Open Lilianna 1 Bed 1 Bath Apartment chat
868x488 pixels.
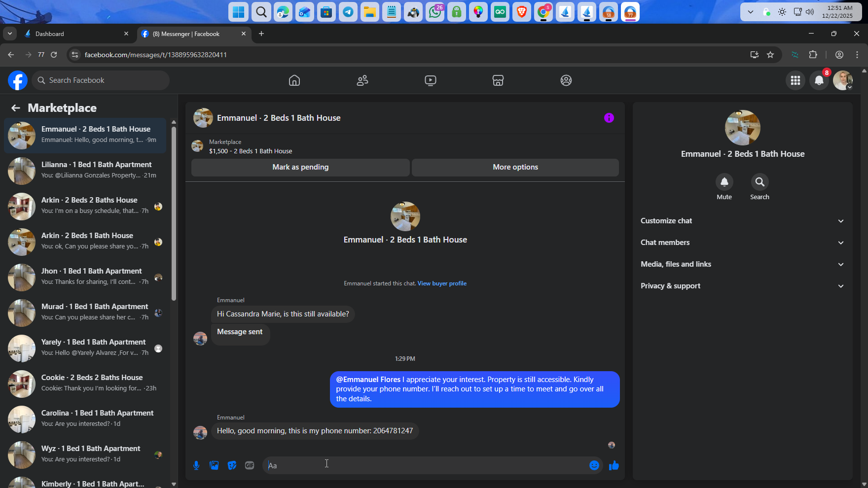coord(85,171)
